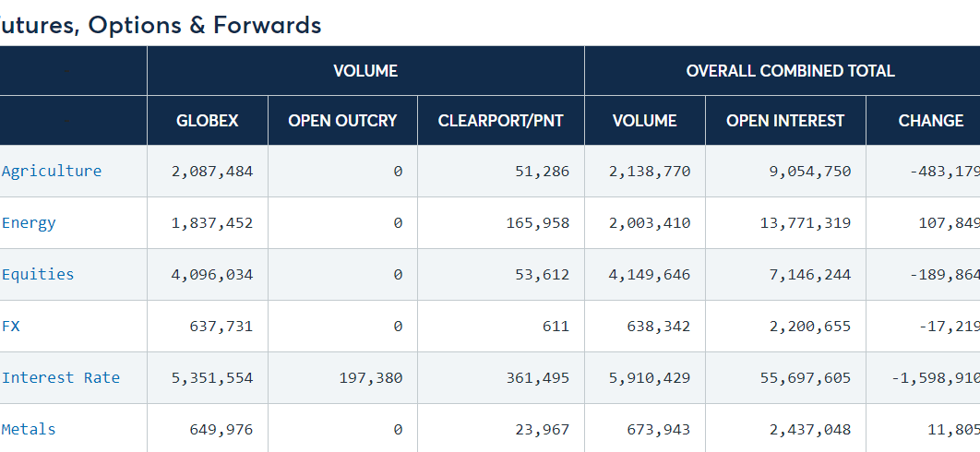Select FX Globex value 637,731
This screenshot has width=980, height=452.
tap(221, 326)
